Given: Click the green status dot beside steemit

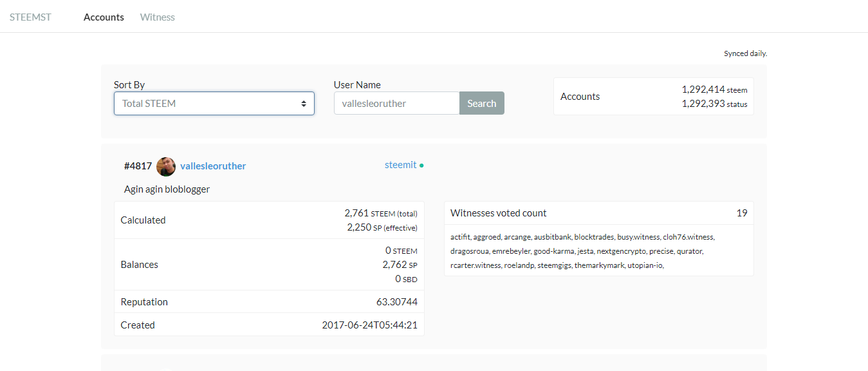Looking at the screenshot, I should tap(421, 166).
